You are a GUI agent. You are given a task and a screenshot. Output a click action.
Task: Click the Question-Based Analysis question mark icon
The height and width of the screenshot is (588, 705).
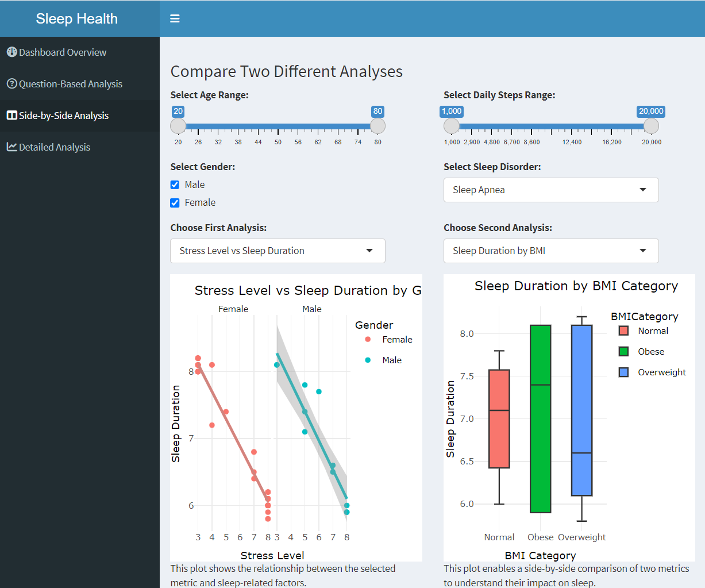click(11, 83)
